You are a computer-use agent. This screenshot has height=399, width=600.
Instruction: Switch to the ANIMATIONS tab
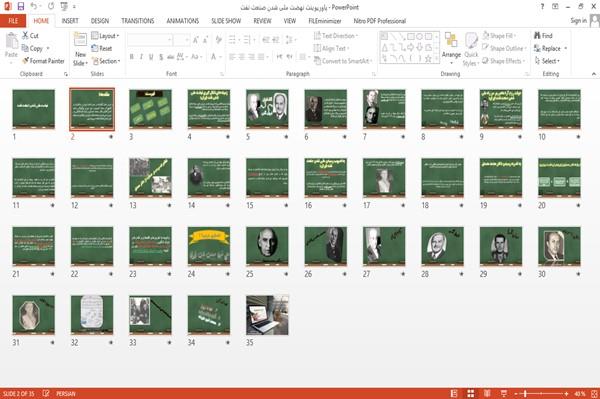(183, 21)
